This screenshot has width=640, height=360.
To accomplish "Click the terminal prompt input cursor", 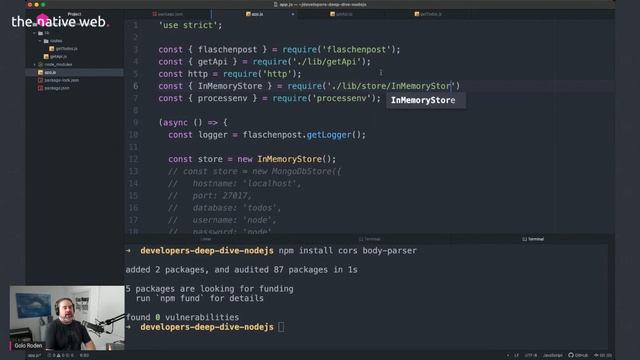I will (x=281, y=327).
